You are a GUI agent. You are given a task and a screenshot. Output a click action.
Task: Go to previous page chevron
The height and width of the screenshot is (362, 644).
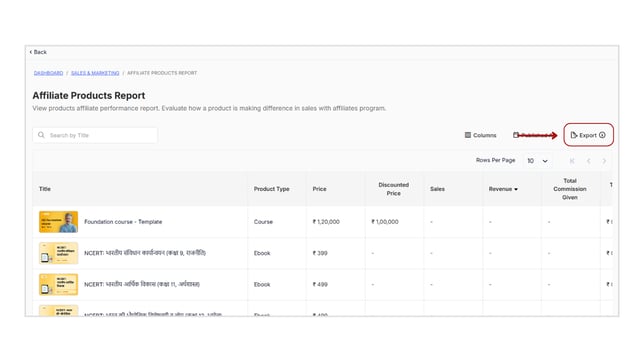(x=589, y=161)
